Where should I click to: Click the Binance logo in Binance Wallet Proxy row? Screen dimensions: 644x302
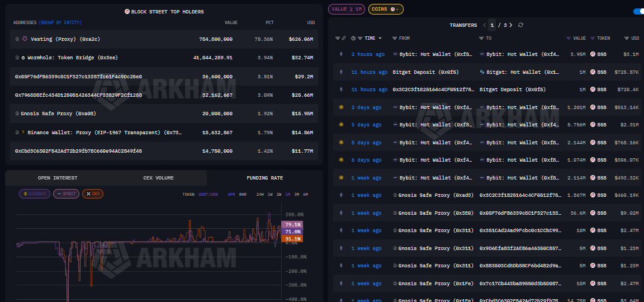23,133
